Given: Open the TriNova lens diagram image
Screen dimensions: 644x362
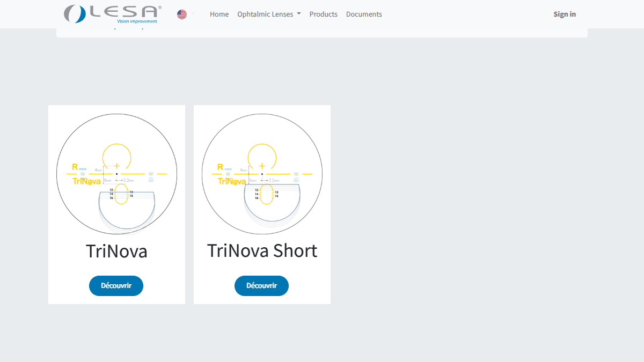Looking at the screenshot, I should tap(116, 174).
